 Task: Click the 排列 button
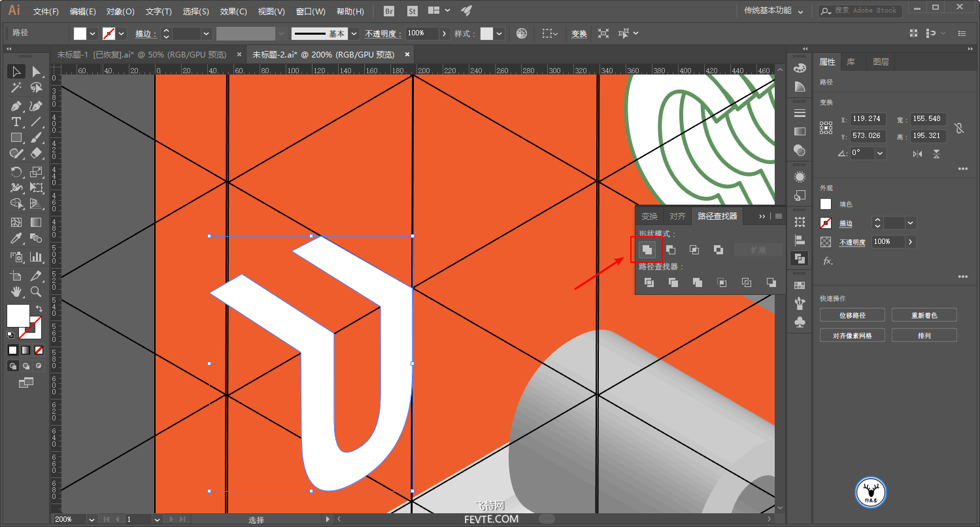pyautogui.click(x=924, y=335)
